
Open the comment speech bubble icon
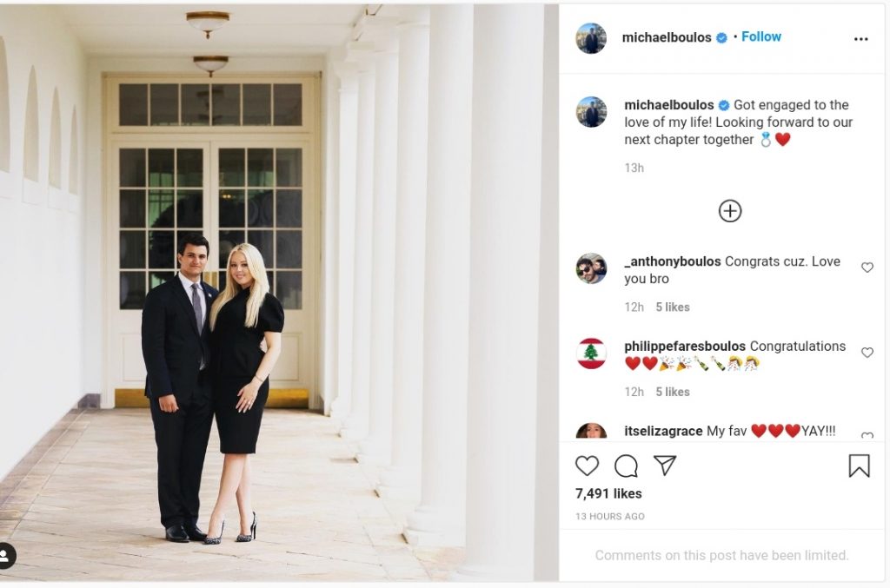click(626, 466)
